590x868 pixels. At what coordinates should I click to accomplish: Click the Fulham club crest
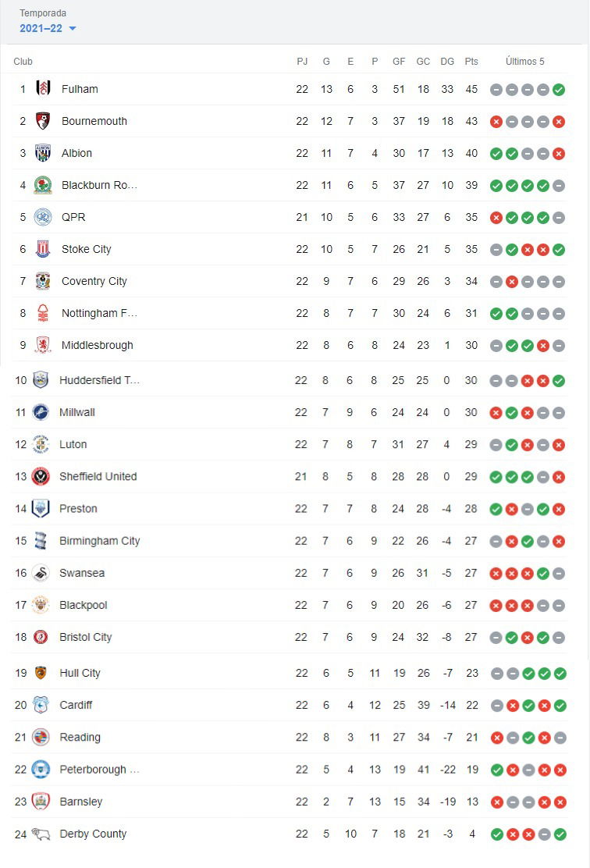43,88
